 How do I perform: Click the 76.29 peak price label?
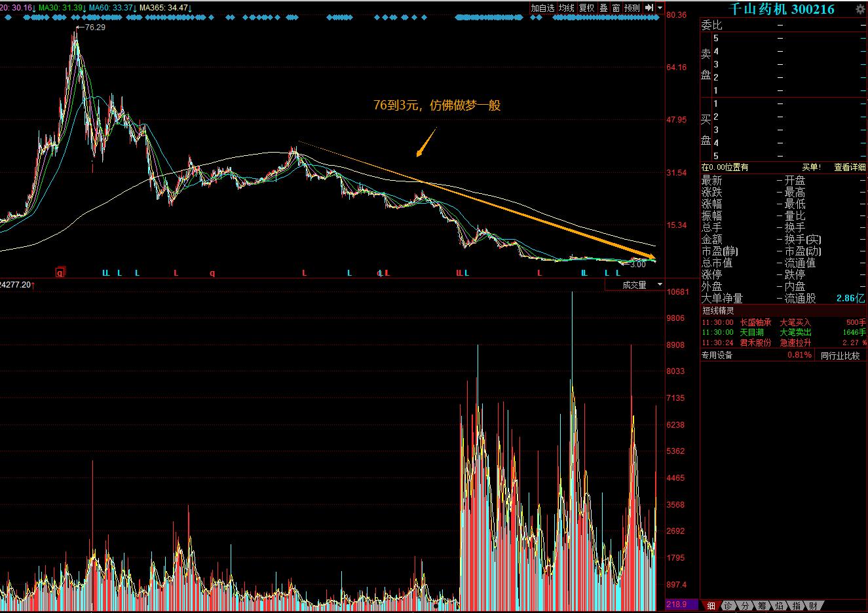pyautogui.click(x=95, y=28)
